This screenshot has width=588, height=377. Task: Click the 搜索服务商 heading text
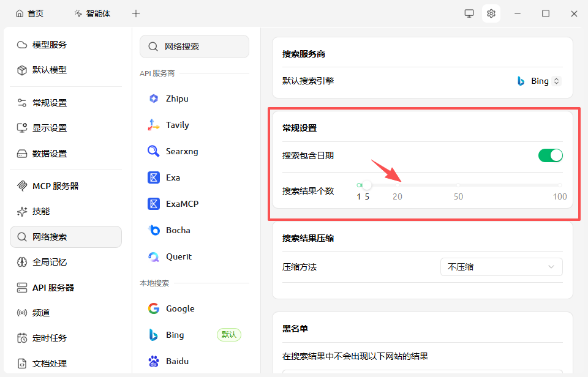303,54
